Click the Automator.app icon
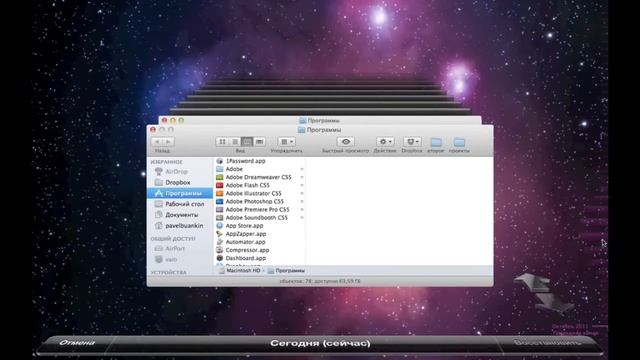The height and width of the screenshot is (360, 640). (220, 242)
